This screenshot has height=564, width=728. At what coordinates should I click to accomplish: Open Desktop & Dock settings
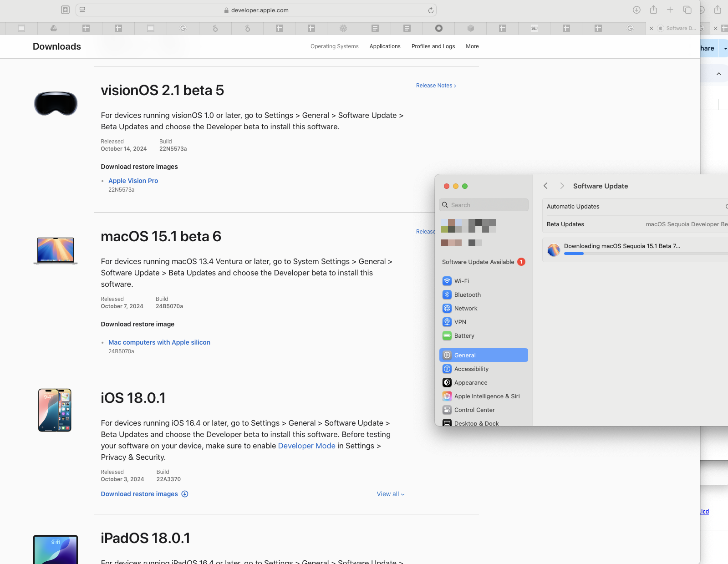coord(484,422)
